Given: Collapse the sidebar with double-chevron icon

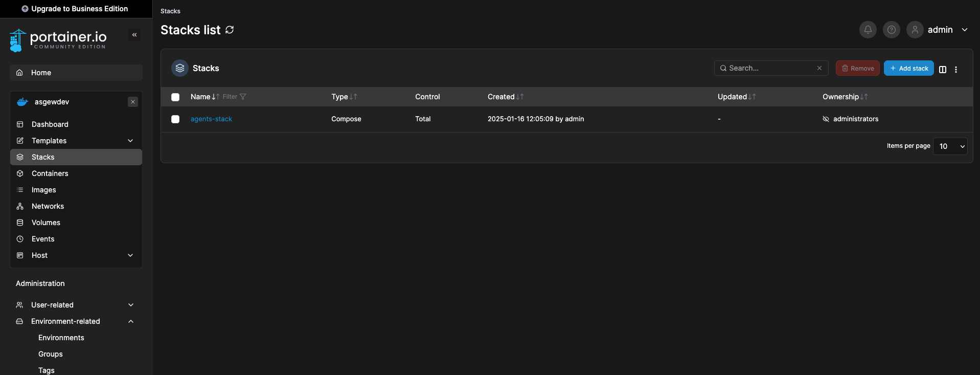Looking at the screenshot, I should pyautogui.click(x=134, y=35).
